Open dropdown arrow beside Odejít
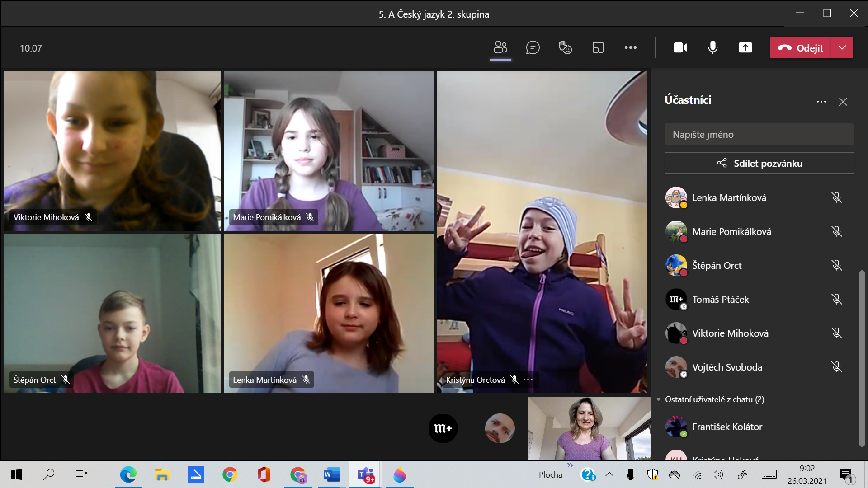This screenshot has width=868, height=488. (842, 47)
